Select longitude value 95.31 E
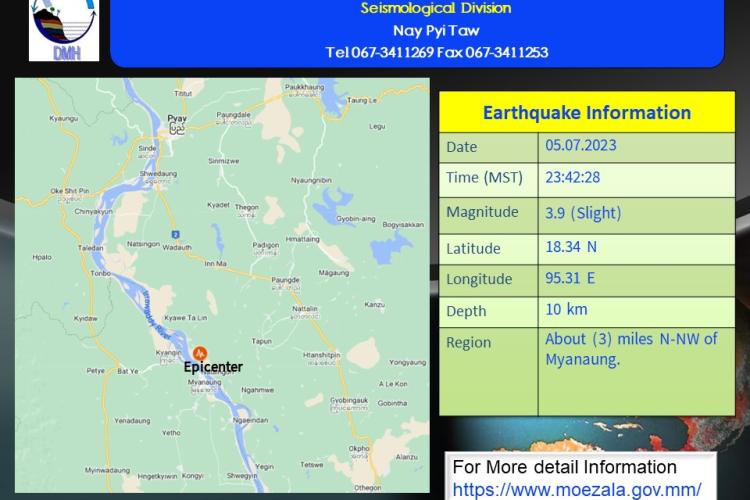This screenshot has width=750, height=500. point(570,278)
